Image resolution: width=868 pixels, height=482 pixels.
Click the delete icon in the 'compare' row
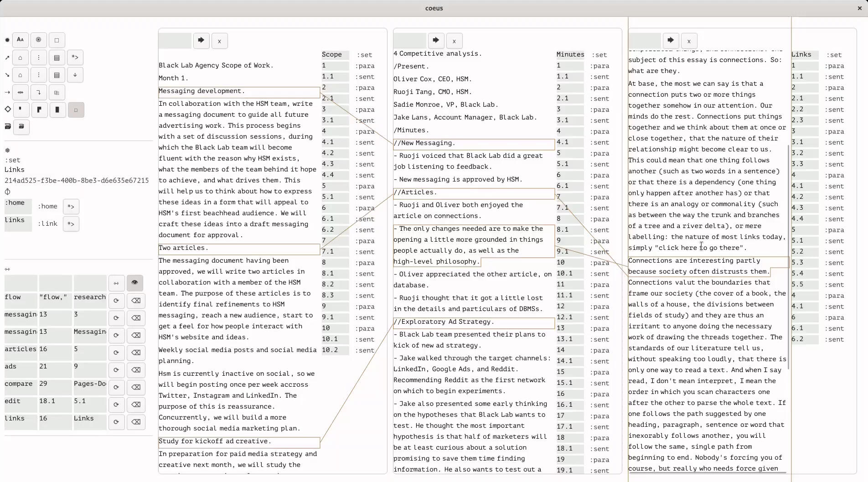[136, 387]
